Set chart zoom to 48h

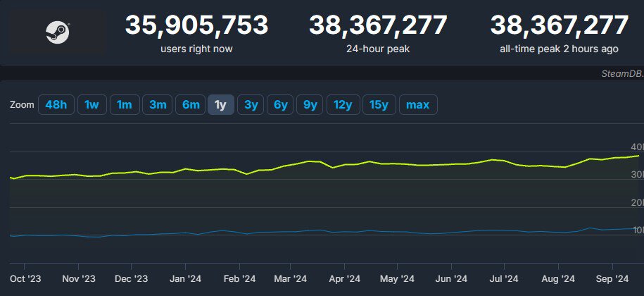(56, 105)
